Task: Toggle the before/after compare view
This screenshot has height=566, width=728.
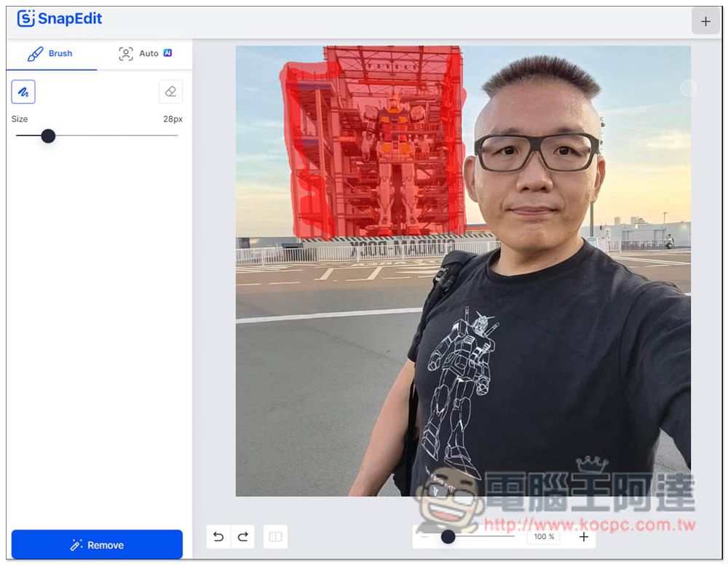Action: [x=275, y=537]
